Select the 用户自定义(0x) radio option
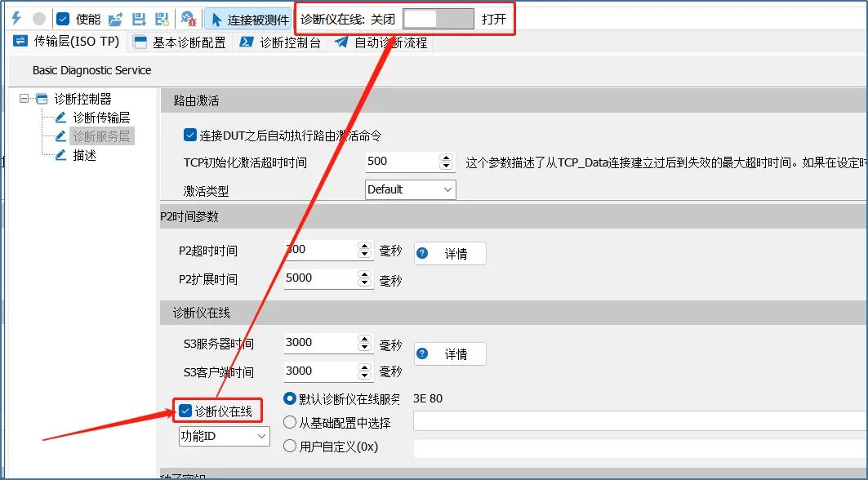 pos(292,446)
